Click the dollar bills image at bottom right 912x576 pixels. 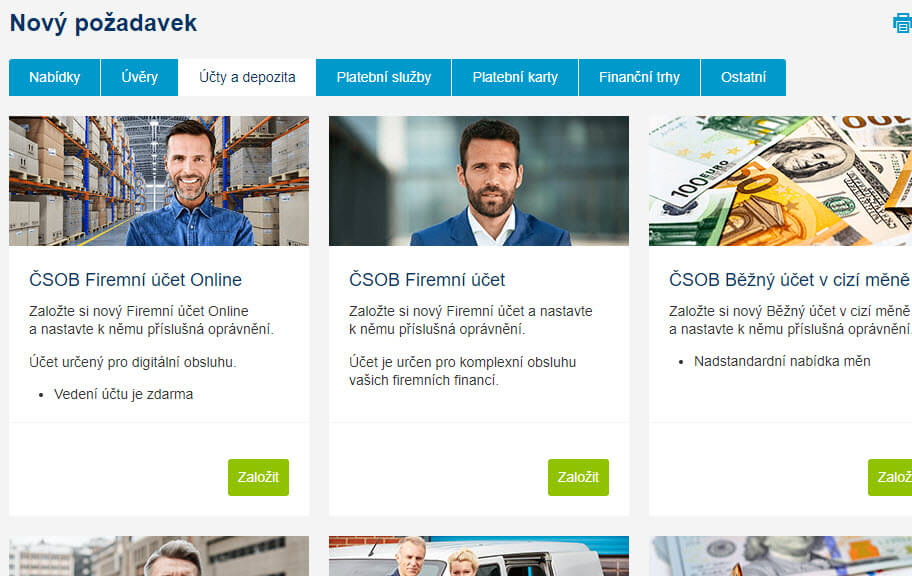(x=781, y=556)
